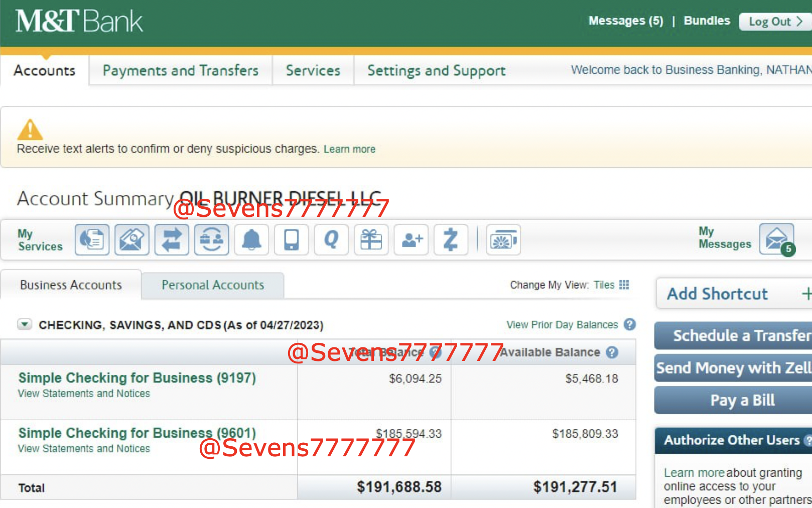Click the Tiles view text link
This screenshot has width=812, height=508.
pyautogui.click(x=604, y=285)
